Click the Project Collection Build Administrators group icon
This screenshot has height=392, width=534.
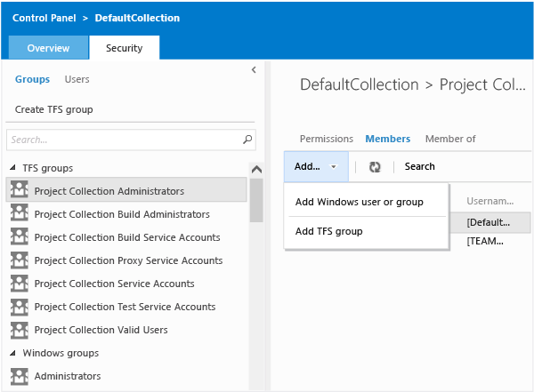19,212
